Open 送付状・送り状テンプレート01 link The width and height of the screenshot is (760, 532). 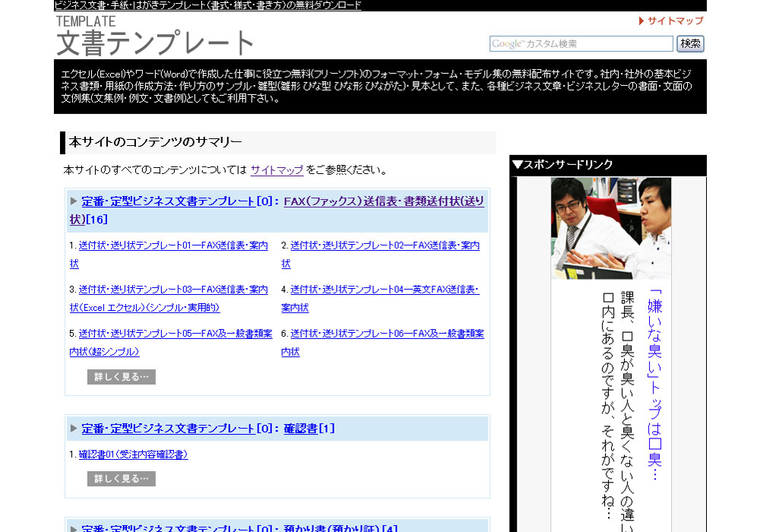pos(174,245)
